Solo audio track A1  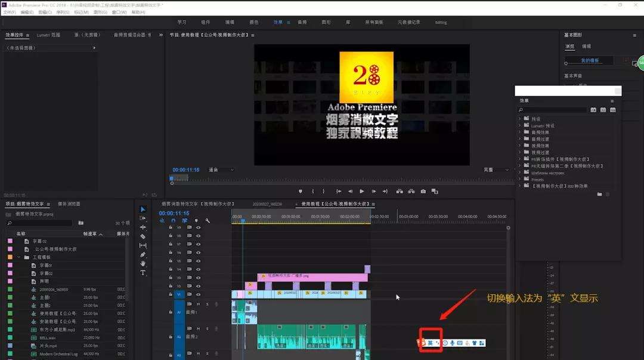[208, 304]
